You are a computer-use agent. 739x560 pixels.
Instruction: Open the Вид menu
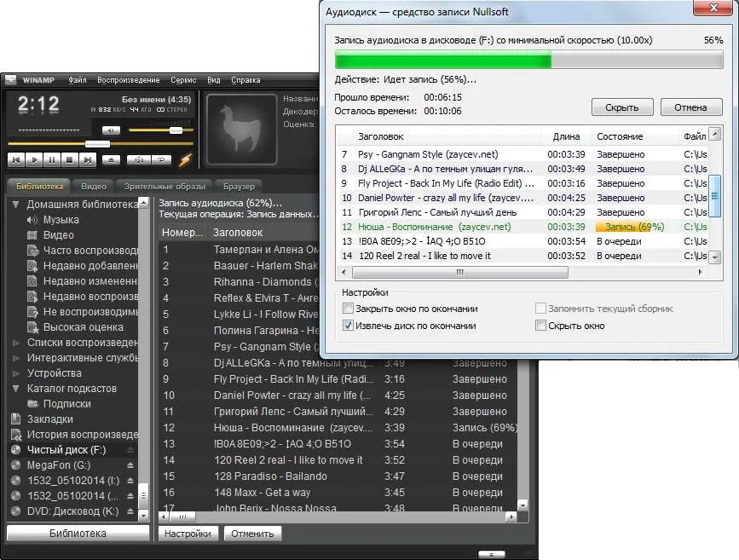pos(213,79)
